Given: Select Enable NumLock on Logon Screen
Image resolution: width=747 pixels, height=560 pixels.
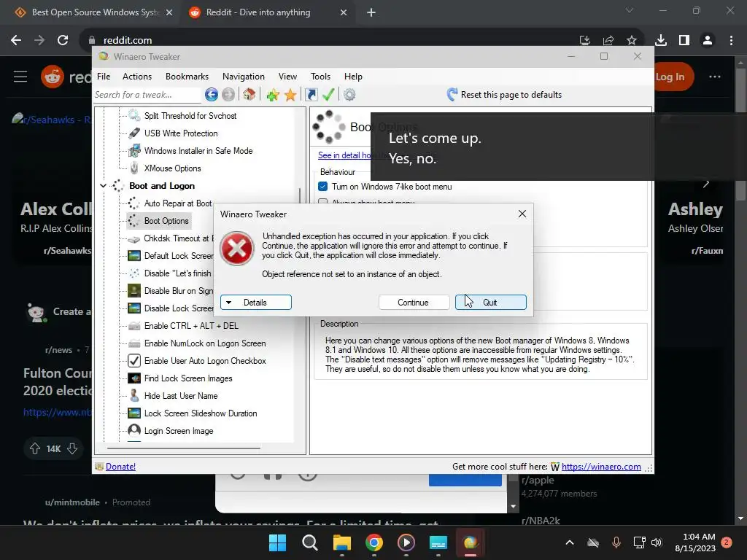Looking at the screenshot, I should click(205, 343).
